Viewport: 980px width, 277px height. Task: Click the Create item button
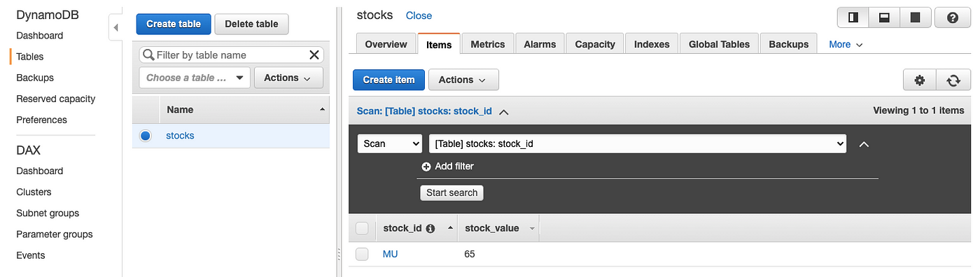tap(388, 80)
